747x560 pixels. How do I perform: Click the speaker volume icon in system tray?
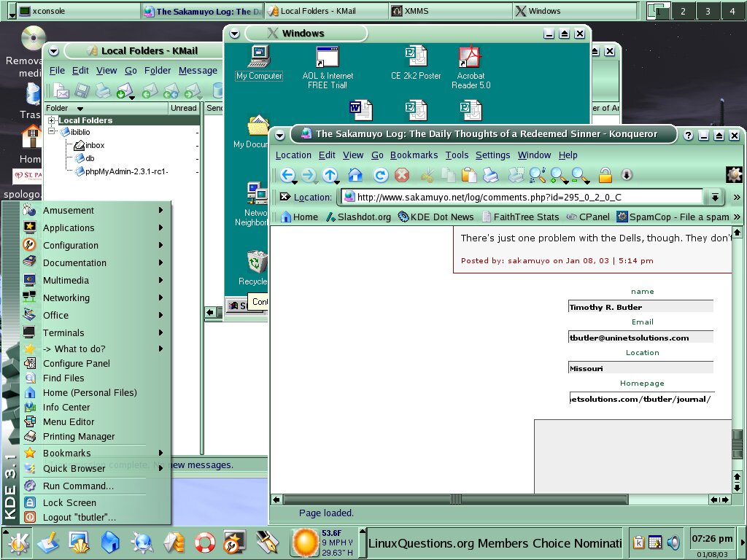click(673, 542)
